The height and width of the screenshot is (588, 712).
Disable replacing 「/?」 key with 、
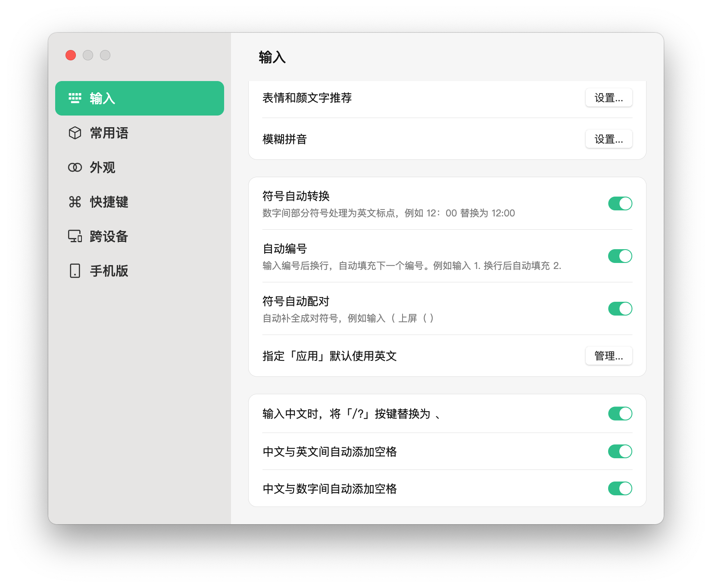point(620,414)
